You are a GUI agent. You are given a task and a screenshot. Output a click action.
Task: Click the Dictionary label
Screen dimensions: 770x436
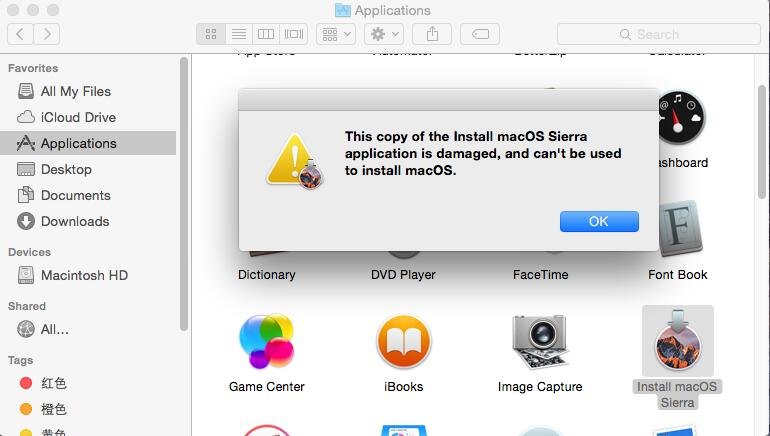pyautogui.click(x=267, y=274)
